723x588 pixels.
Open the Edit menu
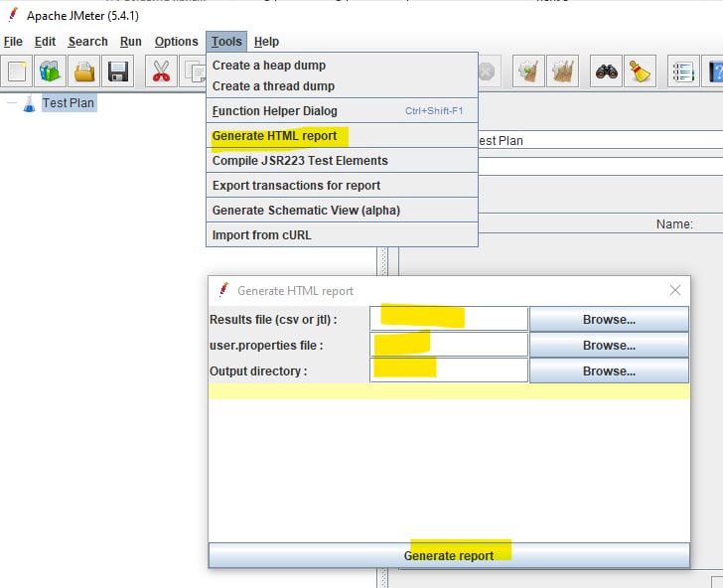coord(46,42)
